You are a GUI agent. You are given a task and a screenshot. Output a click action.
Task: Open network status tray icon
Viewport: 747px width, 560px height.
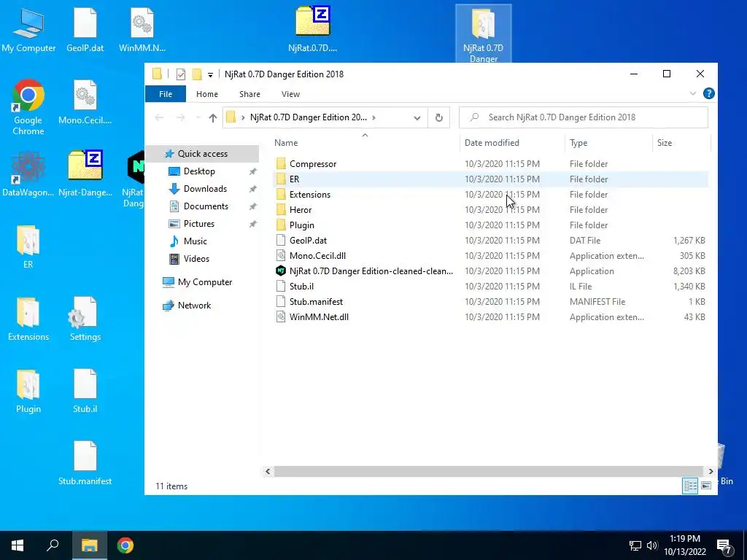tap(635, 545)
